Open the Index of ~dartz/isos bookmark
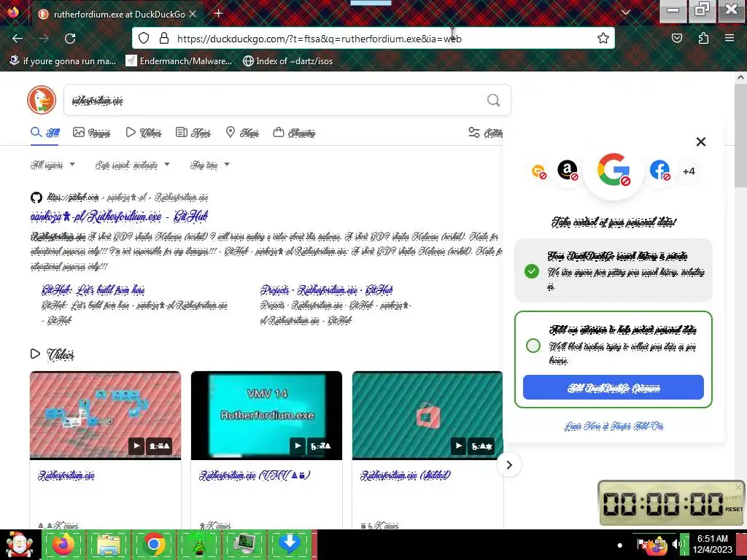The image size is (747, 560). [287, 61]
